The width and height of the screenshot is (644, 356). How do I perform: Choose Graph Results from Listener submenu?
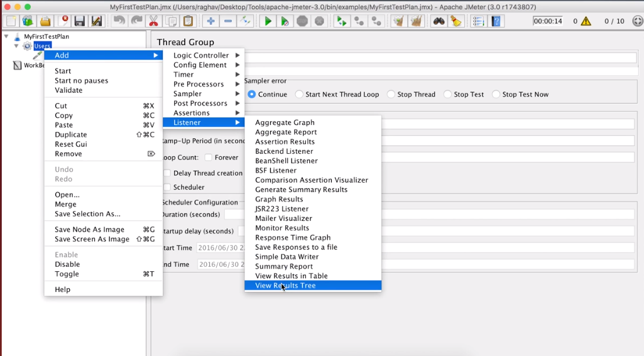click(x=313, y=199)
